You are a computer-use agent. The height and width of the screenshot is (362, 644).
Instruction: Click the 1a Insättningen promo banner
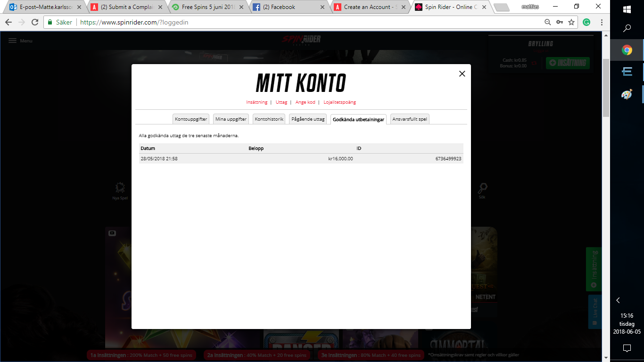tap(141, 355)
